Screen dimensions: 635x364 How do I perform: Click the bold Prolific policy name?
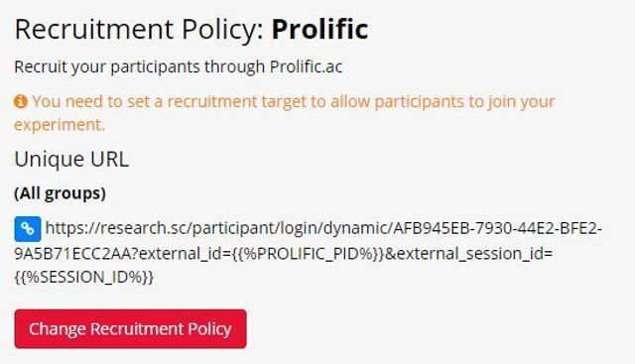tap(319, 29)
